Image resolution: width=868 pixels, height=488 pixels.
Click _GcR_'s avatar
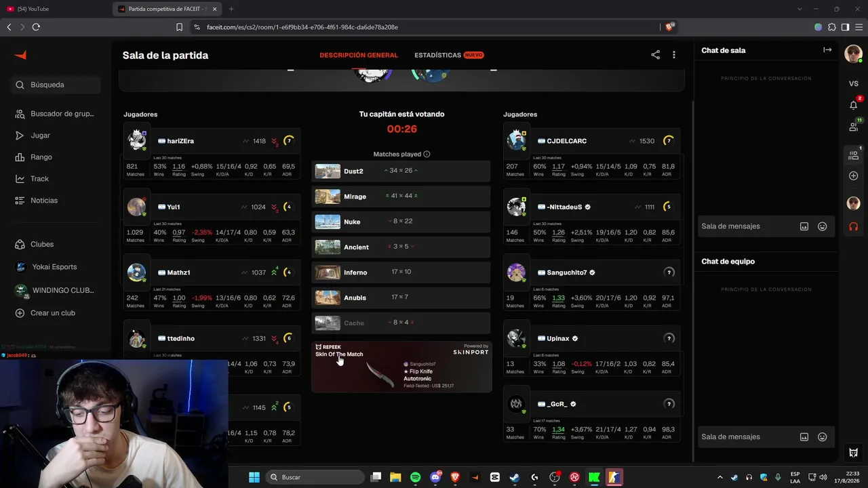click(x=516, y=404)
